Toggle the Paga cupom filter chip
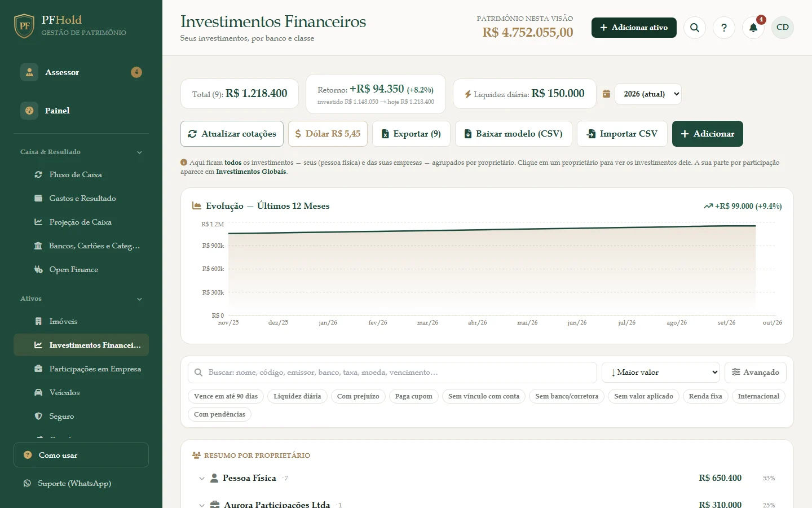The height and width of the screenshot is (508, 812). [414, 396]
